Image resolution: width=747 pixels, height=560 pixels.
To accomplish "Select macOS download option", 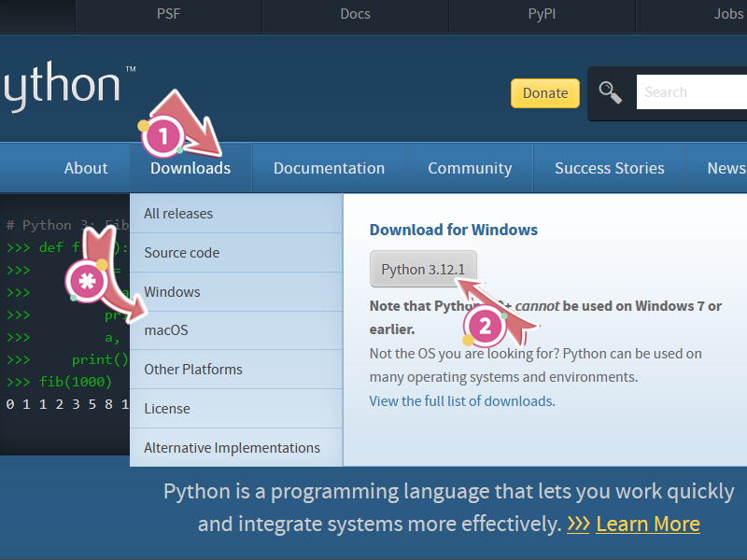I will [x=166, y=330].
